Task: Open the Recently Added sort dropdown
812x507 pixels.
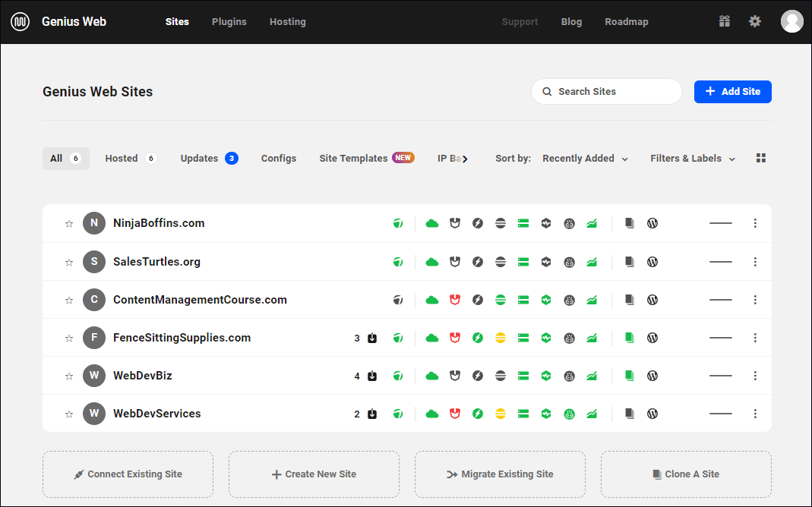Action: [x=585, y=159]
